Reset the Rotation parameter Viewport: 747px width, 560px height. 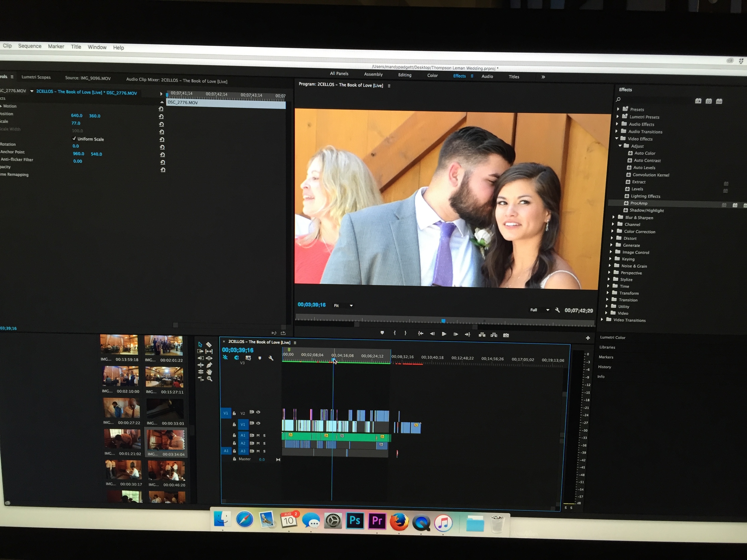pyautogui.click(x=162, y=147)
